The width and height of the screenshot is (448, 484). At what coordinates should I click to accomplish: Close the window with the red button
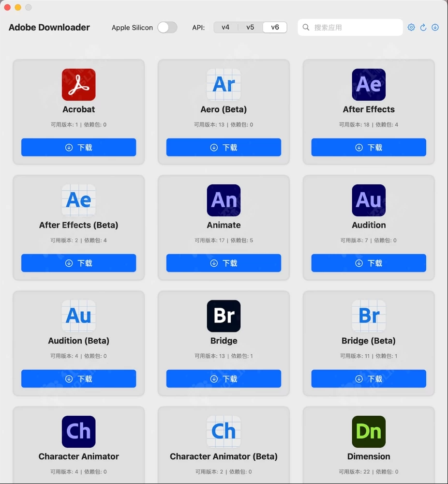7,7
